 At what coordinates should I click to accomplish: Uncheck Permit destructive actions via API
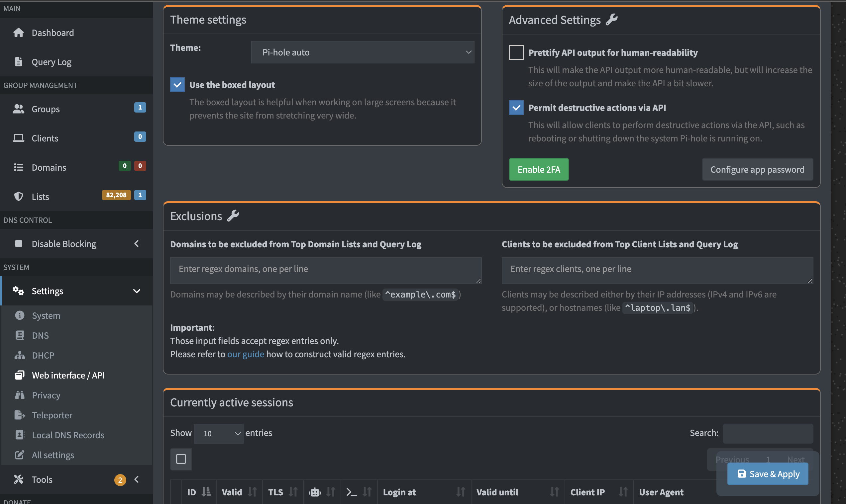click(516, 108)
